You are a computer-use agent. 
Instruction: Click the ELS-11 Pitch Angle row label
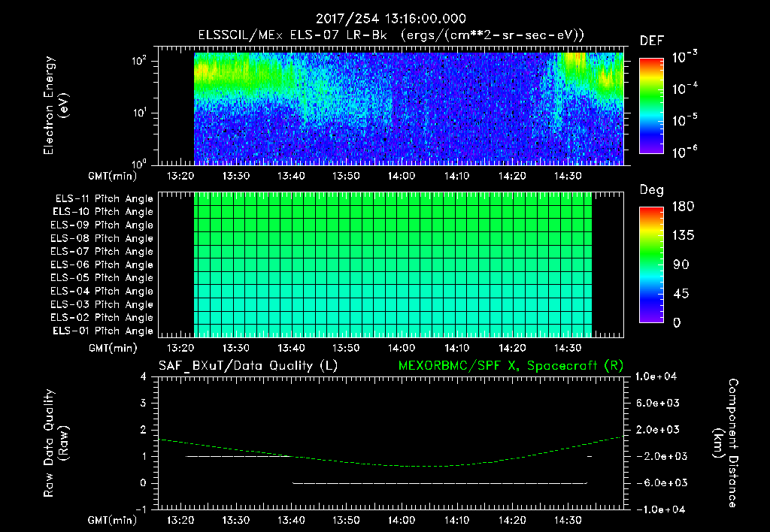click(x=104, y=199)
